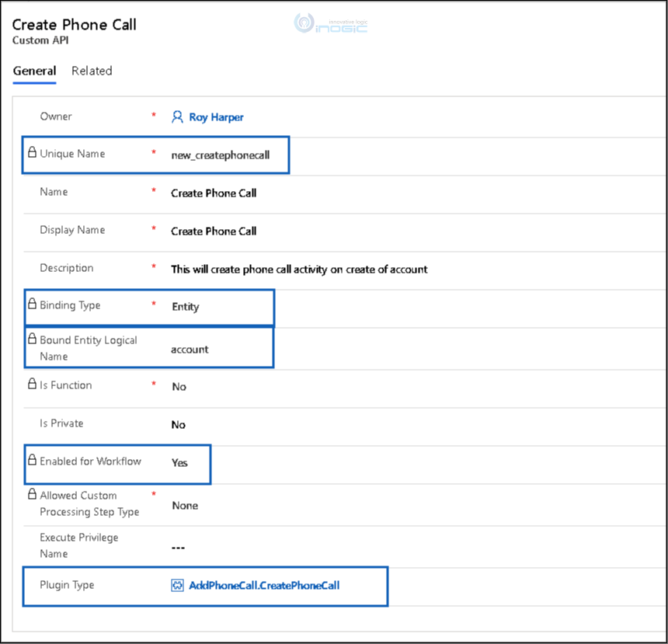Select the General tab
The height and width of the screenshot is (644, 668).
[x=34, y=71]
